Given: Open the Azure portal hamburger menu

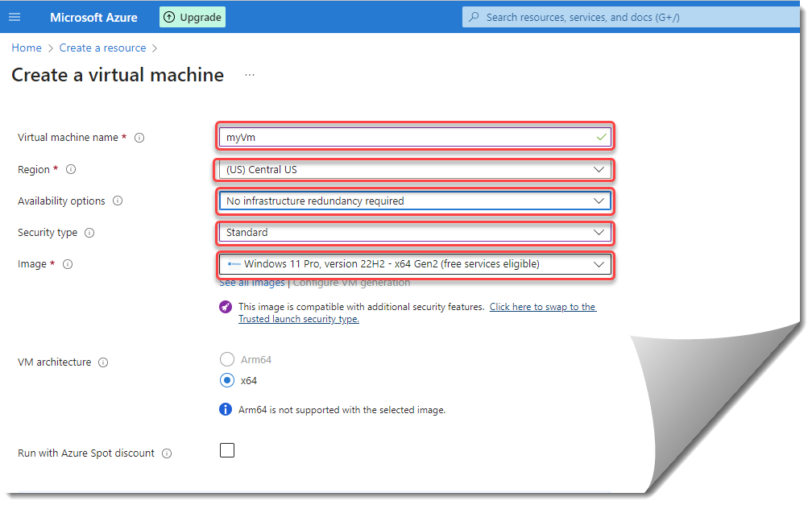Looking at the screenshot, I should tap(14, 17).
